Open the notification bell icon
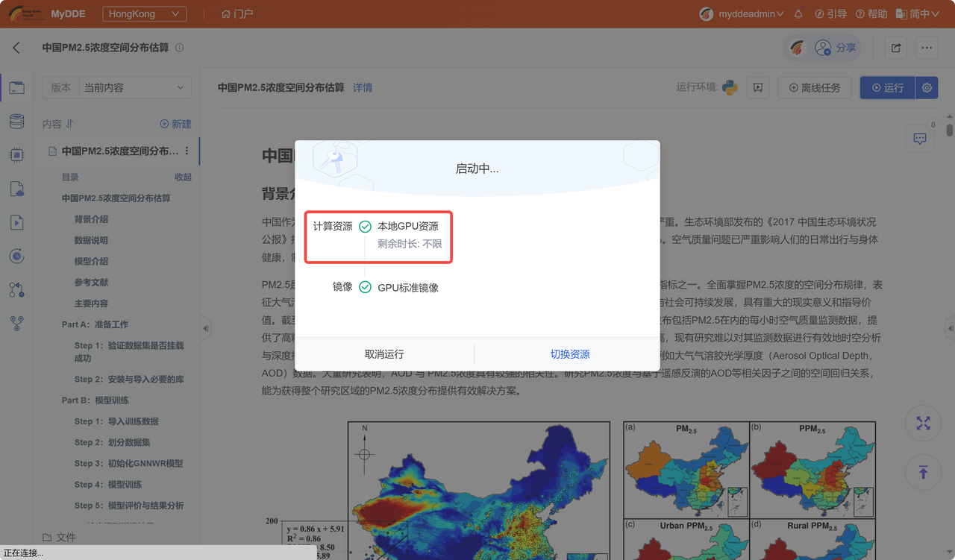Screen dimensions: 955x560 798,13
